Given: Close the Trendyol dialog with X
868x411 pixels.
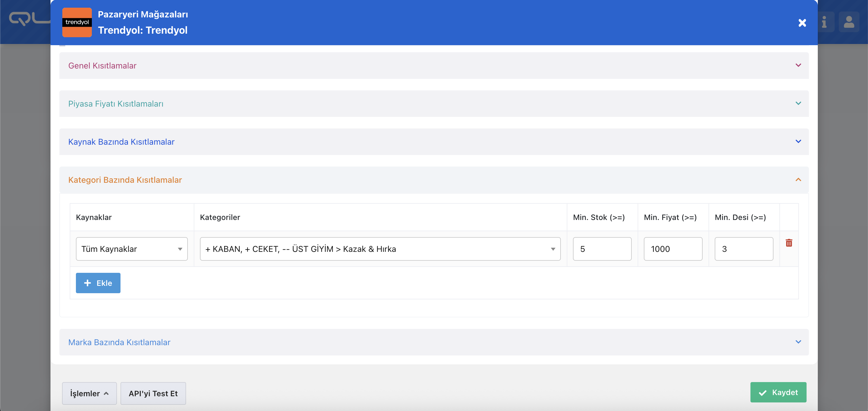Looking at the screenshot, I should point(802,23).
